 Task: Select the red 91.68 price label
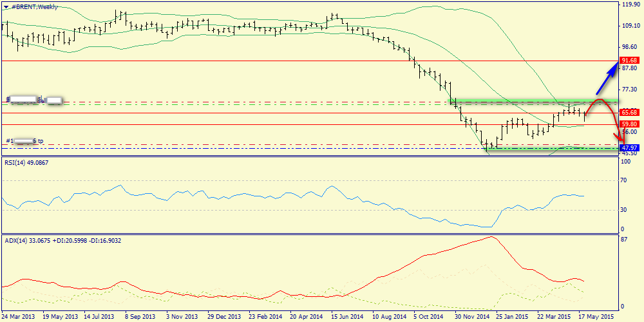click(x=629, y=61)
